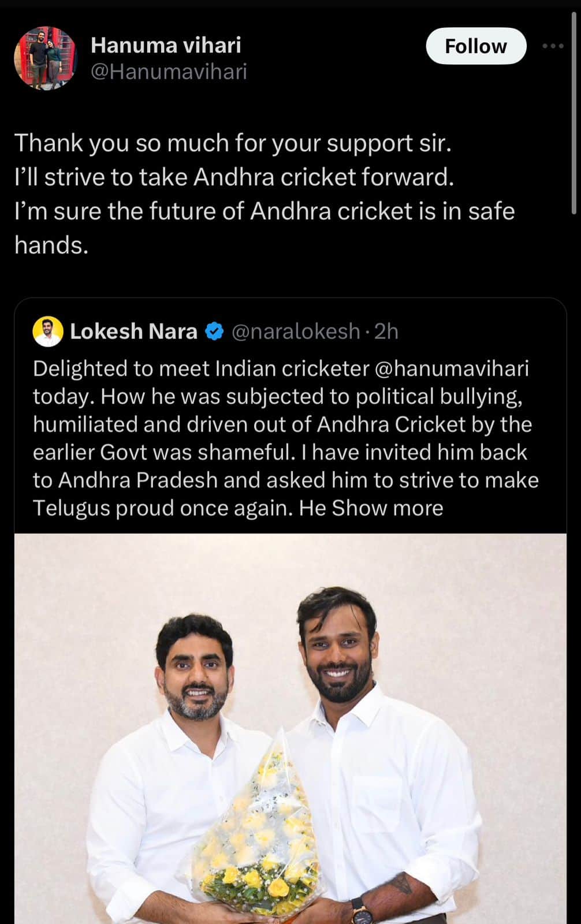
Task: Open Lokesh Nara's small avatar
Action: (48, 331)
